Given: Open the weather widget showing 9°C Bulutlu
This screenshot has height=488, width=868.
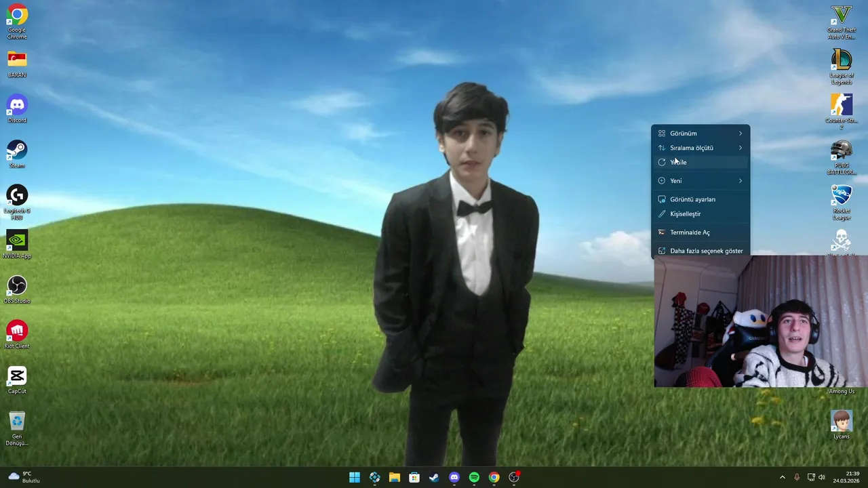Looking at the screenshot, I should 24,477.
